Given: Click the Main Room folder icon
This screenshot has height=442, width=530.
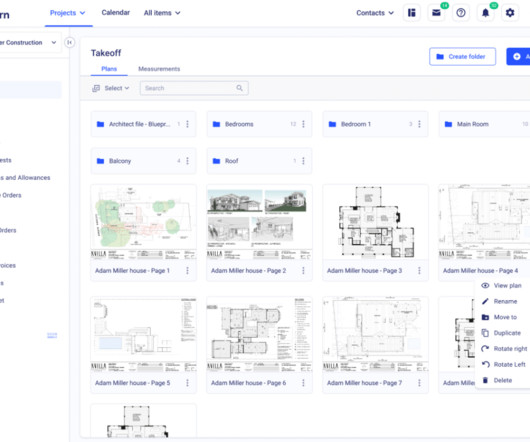Looking at the screenshot, I should pos(448,124).
